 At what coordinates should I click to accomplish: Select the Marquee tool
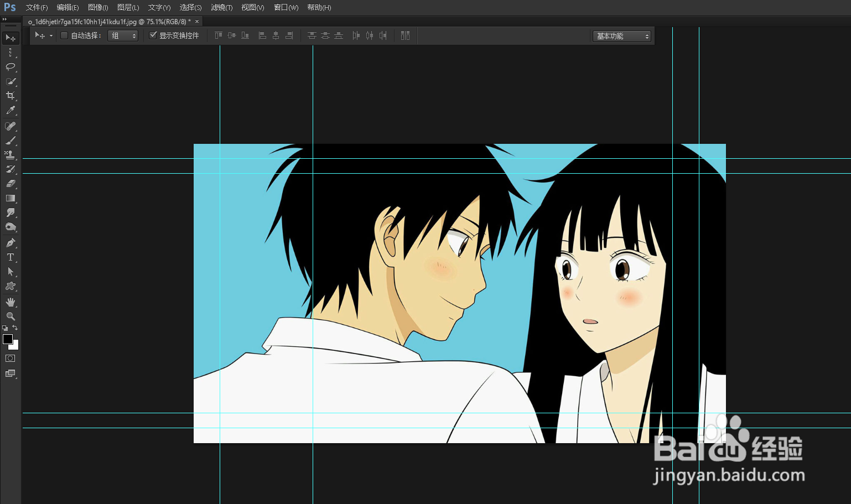coord(11,53)
